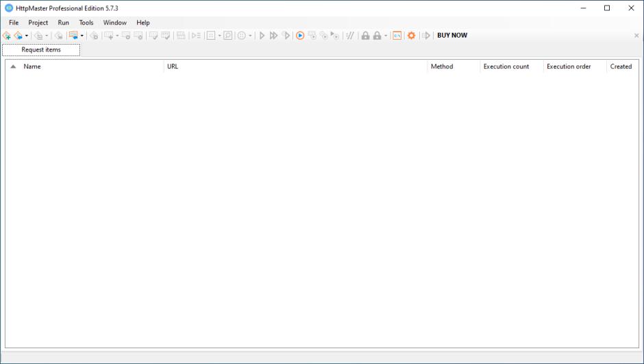
Task: Expand the orange import icon's dropdown arrow
Action: [82, 36]
